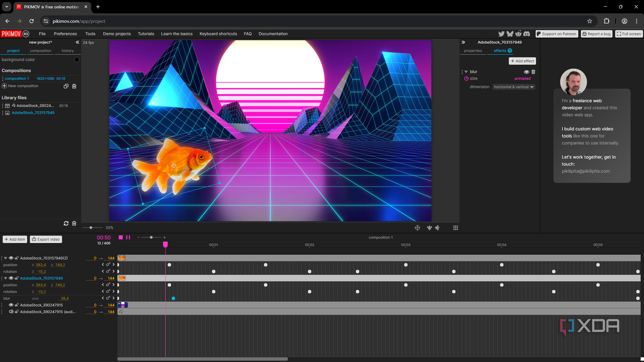The image size is (644, 362).
Task: Collapse the blur effect section
Action: coord(466,72)
